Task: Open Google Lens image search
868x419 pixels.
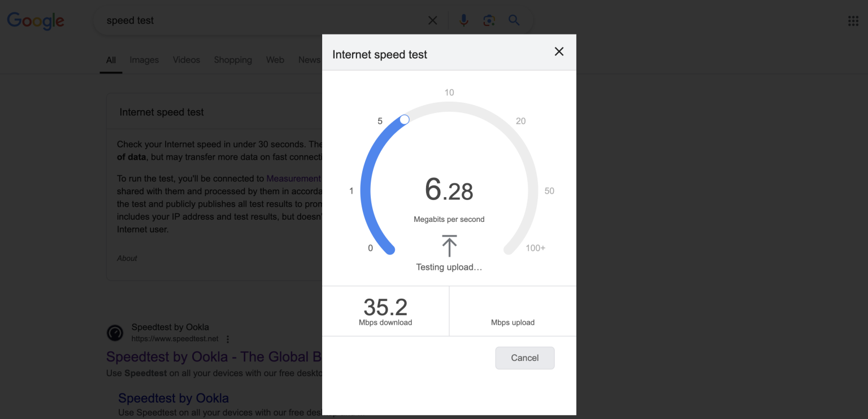Action: (488, 20)
